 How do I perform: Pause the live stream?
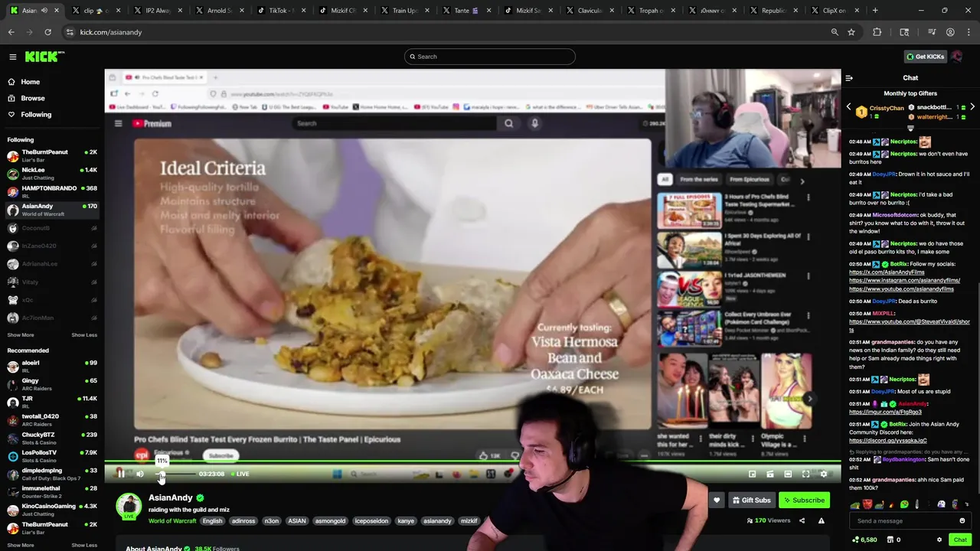pos(121,474)
